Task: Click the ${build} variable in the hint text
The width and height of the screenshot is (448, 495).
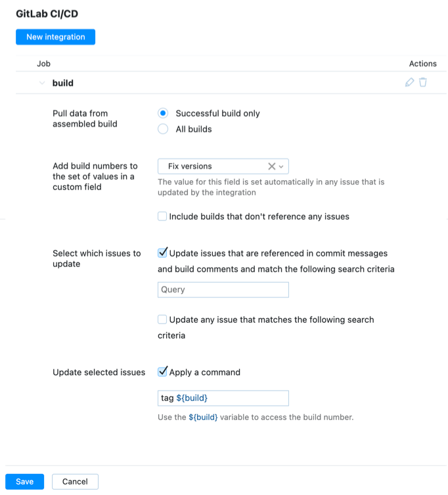Action: [203, 417]
